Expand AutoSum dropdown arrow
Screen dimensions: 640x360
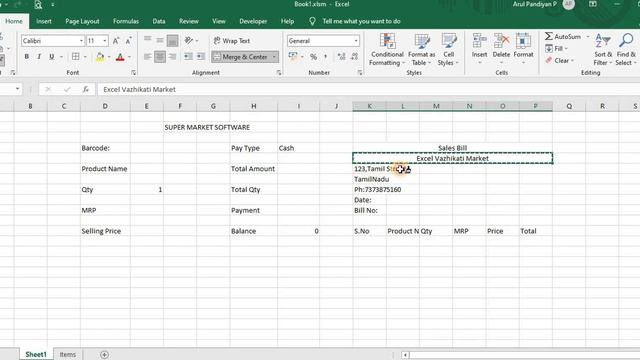(x=588, y=37)
